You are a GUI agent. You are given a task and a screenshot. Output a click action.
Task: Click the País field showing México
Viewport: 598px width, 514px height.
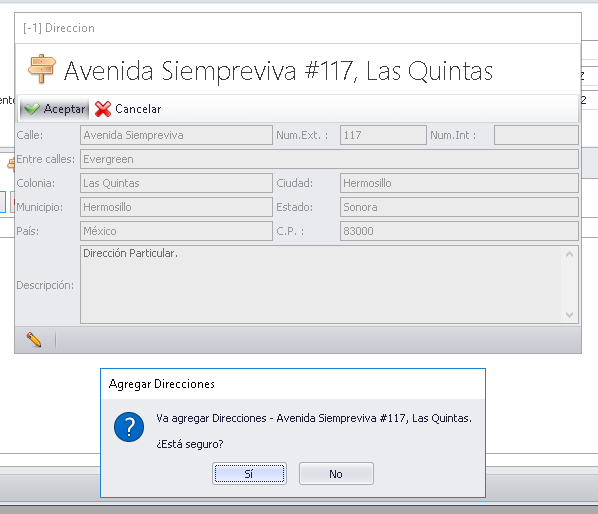pyautogui.click(x=176, y=231)
